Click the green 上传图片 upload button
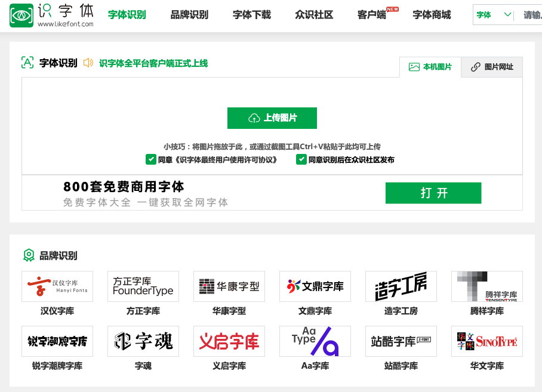This screenshot has height=392, width=542. click(272, 118)
